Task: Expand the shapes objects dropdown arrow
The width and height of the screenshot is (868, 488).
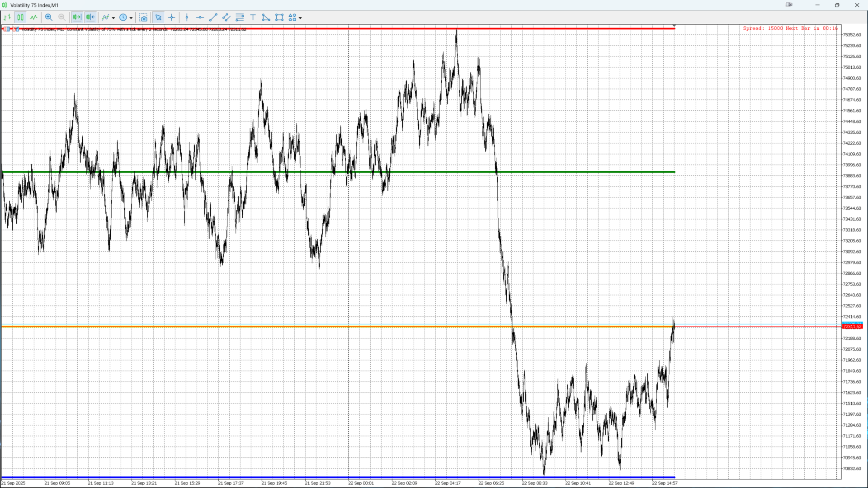Action: click(300, 18)
